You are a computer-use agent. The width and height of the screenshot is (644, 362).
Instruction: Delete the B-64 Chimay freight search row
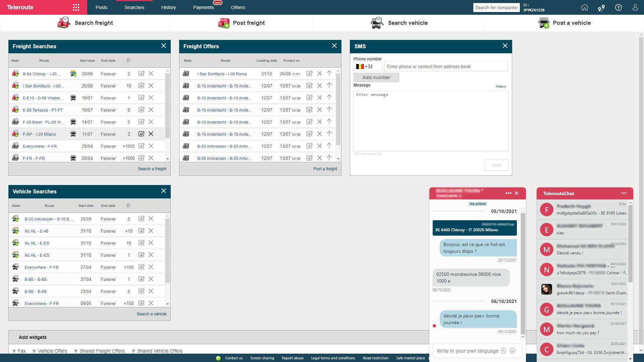pyautogui.click(x=151, y=73)
